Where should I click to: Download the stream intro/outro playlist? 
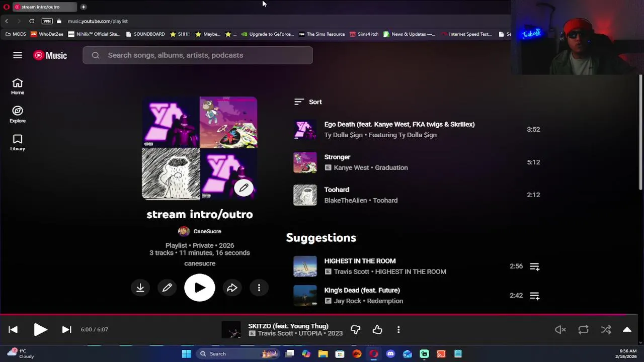140,288
